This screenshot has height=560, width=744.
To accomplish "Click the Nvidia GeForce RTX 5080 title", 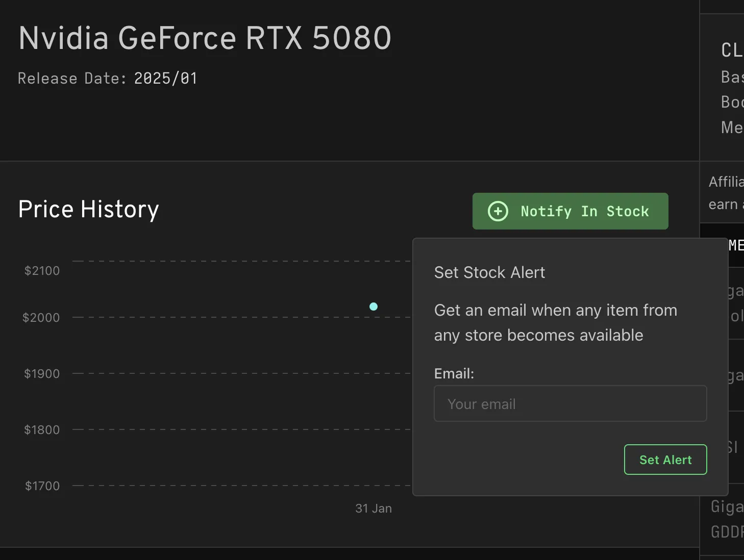I will (205, 38).
